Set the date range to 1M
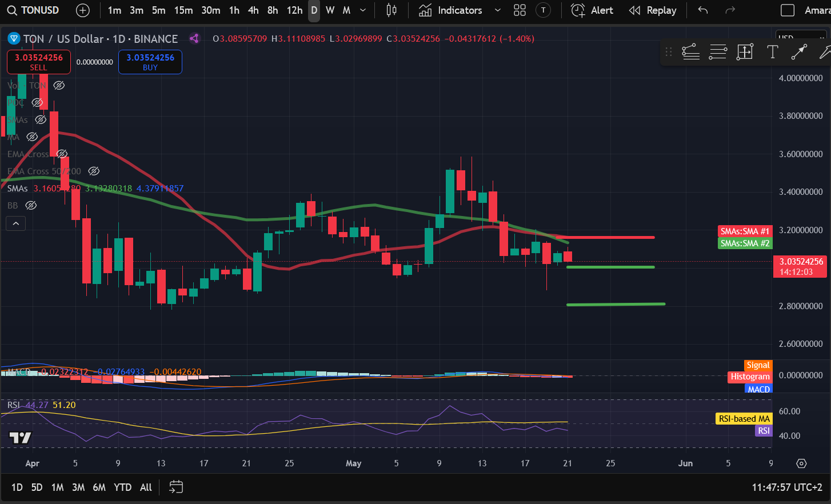This screenshot has width=831, height=504. click(57, 487)
